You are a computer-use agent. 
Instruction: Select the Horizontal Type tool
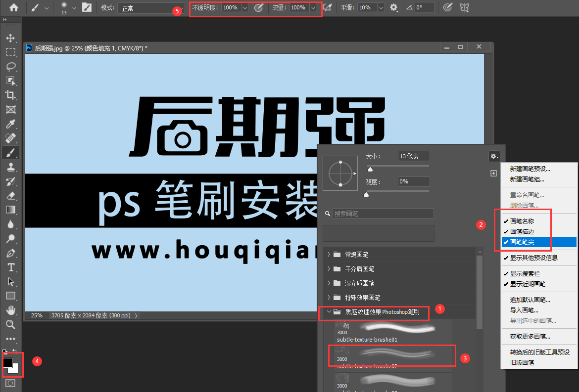coord(11,267)
